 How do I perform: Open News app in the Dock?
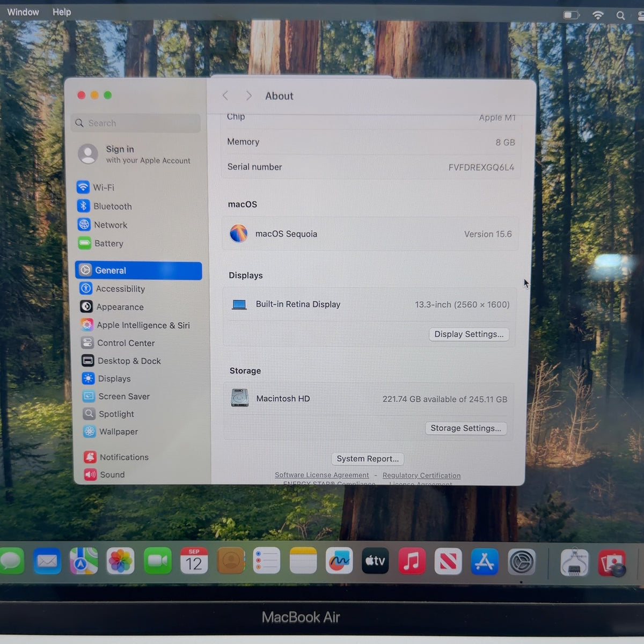[448, 561]
